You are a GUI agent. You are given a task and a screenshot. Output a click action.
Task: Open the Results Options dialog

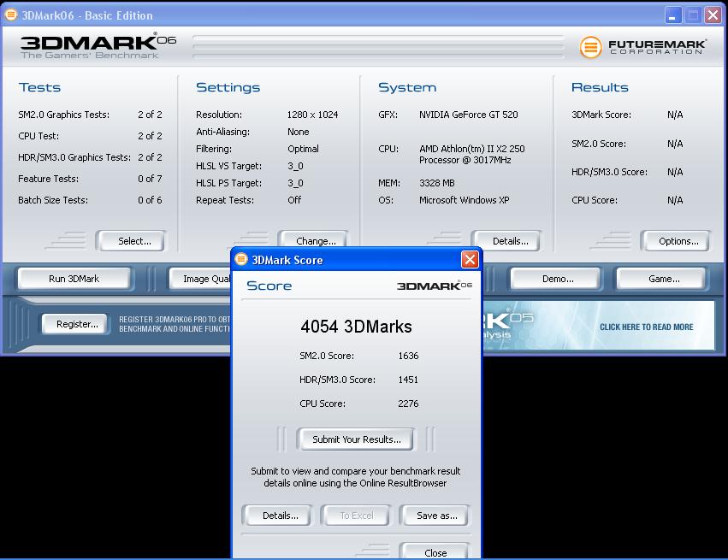[678, 241]
